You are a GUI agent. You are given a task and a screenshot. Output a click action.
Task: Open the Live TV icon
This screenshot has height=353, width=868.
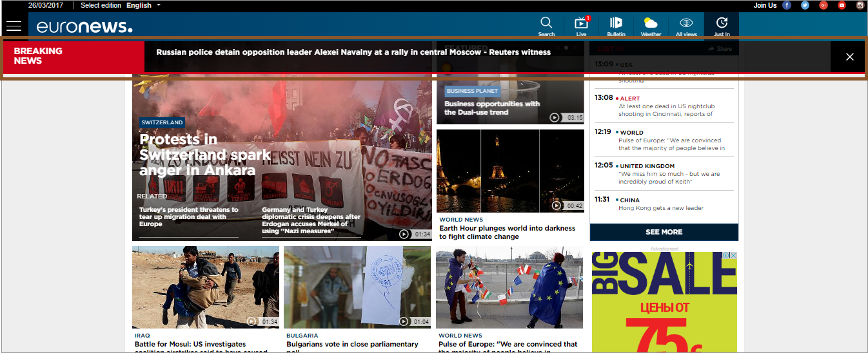click(581, 25)
